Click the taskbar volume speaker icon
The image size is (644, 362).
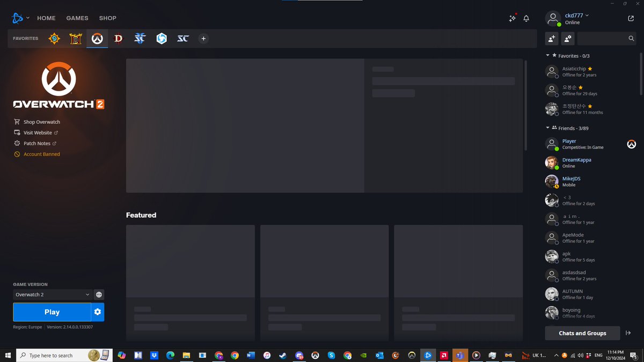click(581, 355)
